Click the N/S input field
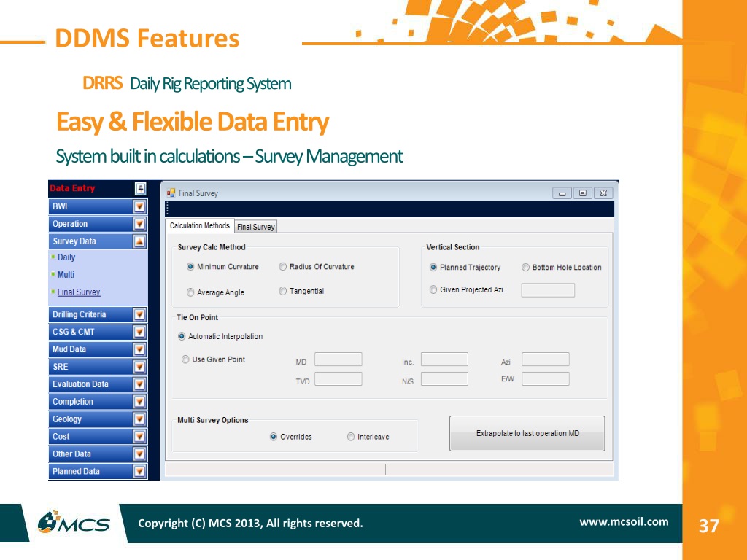Screen dimensions: 747x560 tap(444, 379)
